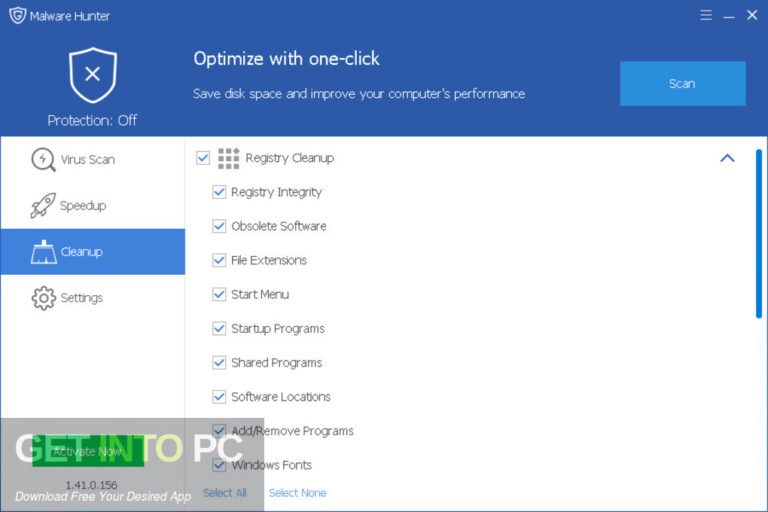Image resolution: width=768 pixels, height=512 pixels.
Task: Click the Shared Programs label
Action: click(x=277, y=363)
